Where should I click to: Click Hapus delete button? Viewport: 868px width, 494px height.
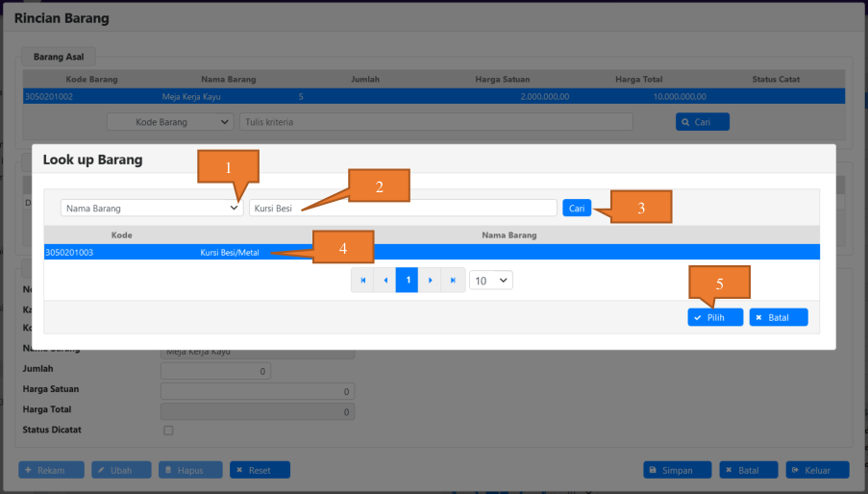tap(190, 470)
